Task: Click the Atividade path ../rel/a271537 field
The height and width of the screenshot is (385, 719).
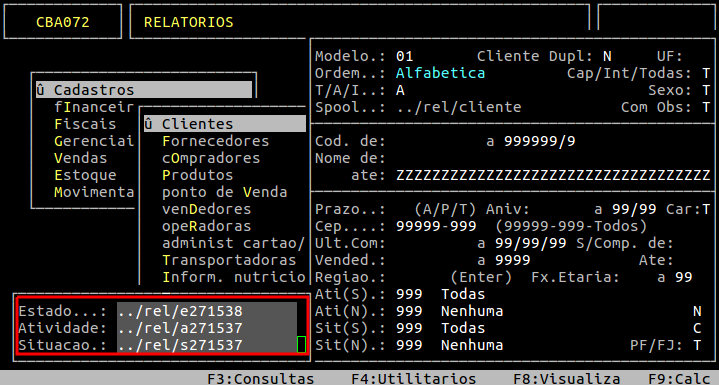Action: click(207, 328)
